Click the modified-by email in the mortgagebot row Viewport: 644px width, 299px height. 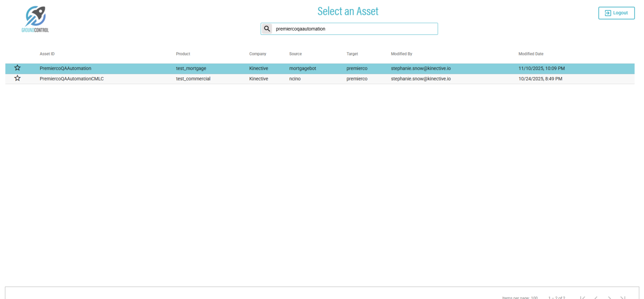[x=421, y=68]
